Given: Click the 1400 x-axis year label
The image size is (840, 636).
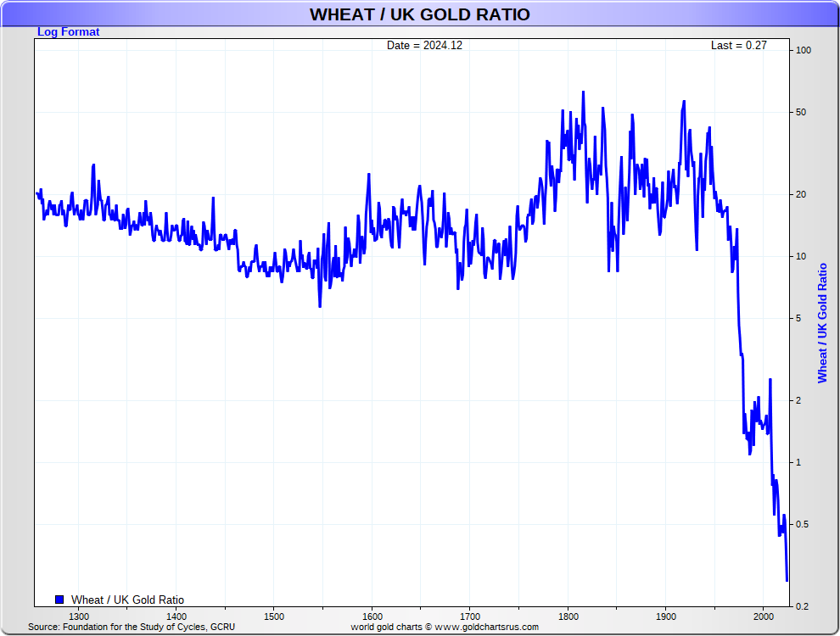Looking at the screenshot, I should point(176,616).
